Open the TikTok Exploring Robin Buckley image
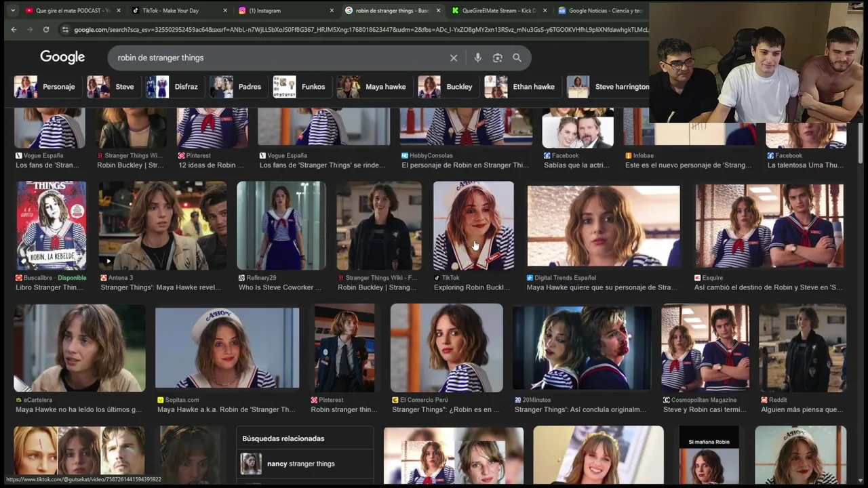This screenshot has height=488, width=868. click(473, 226)
